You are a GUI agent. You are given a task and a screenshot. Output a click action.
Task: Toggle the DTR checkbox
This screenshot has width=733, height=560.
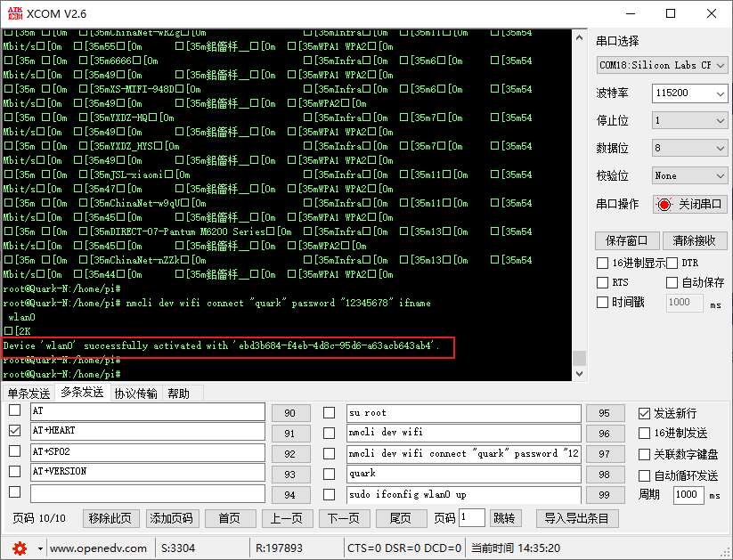point(672,264)
